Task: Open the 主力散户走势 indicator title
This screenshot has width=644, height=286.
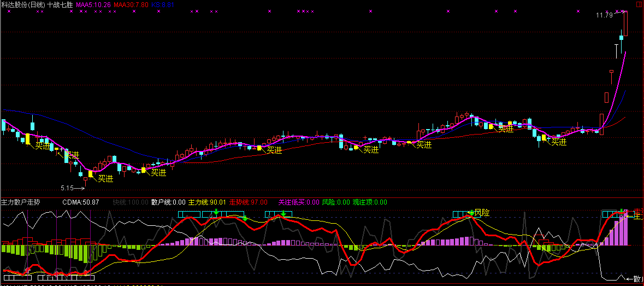Action: 20,202
